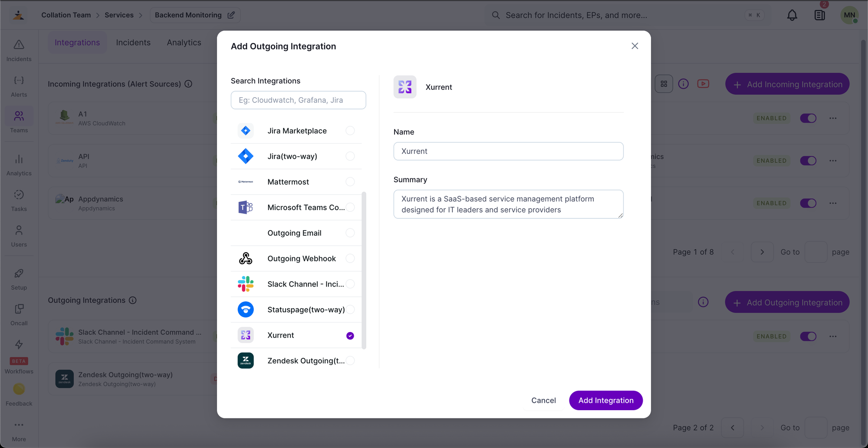This screenshot has width=868, height=448.
Task: Open the MN user avatar menu
Action: (x=849, y=15)
